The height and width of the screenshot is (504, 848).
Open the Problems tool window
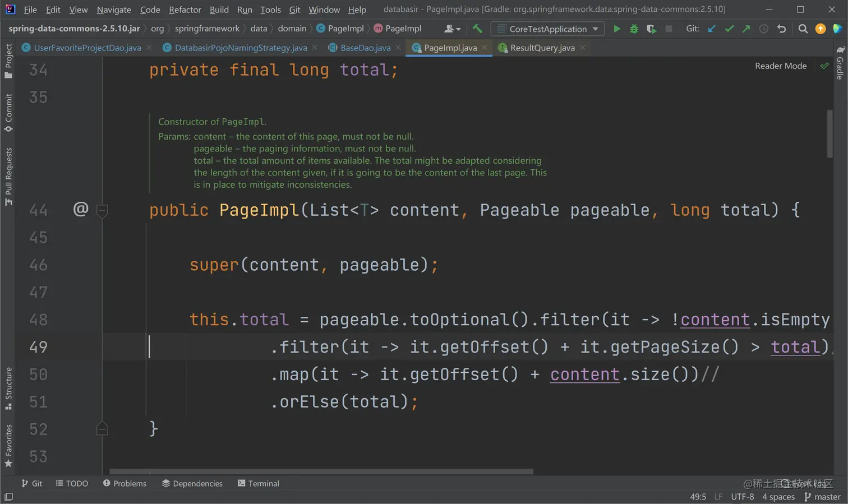click(125, 483)
